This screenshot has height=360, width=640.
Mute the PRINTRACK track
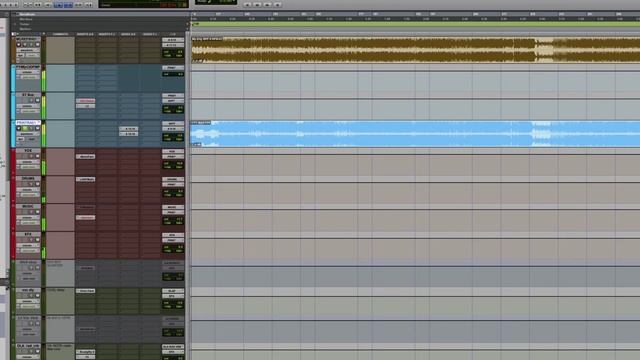coord(38,128)
